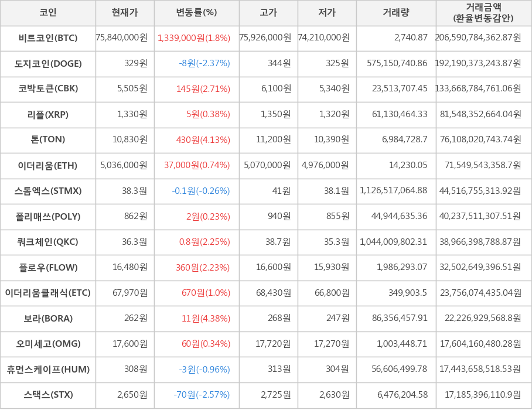This screenshot has height=410, width=532.
Task: Choose the 톤(TON) coin cell
Action: coord(48,139)
